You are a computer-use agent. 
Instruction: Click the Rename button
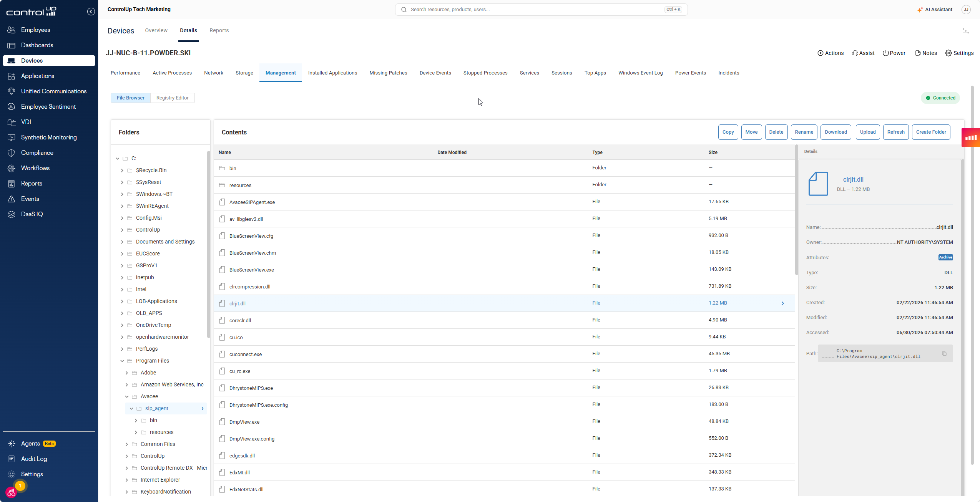point(804,132)
